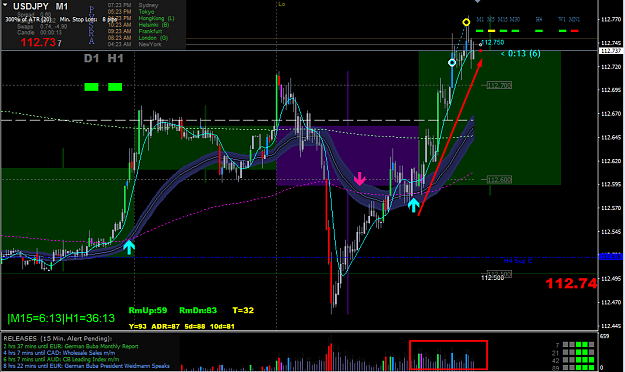The image size is (625, 372).
Task: Click the 659 volume scale label
Action: pyautogui.click(x=605, y=337)
